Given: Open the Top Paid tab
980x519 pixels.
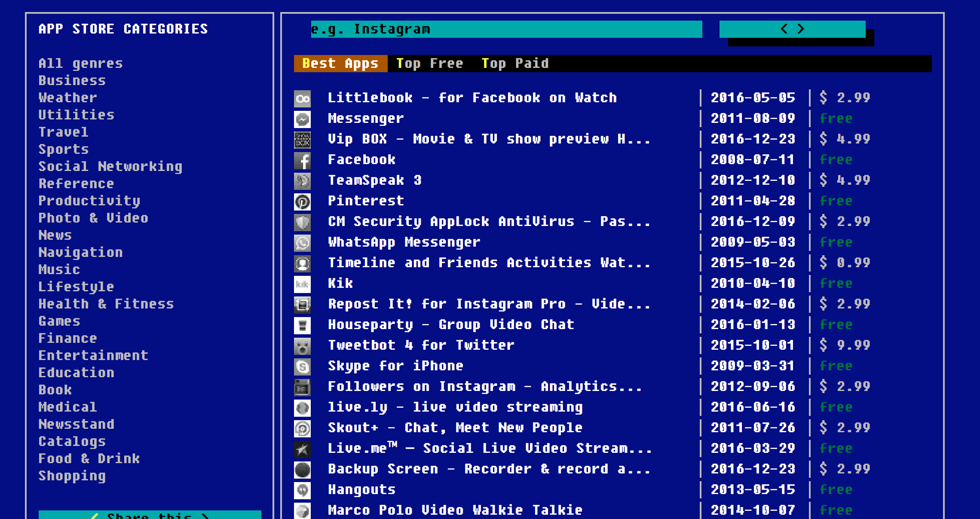Looking at the screenshot, I should [x=514, y=64].
